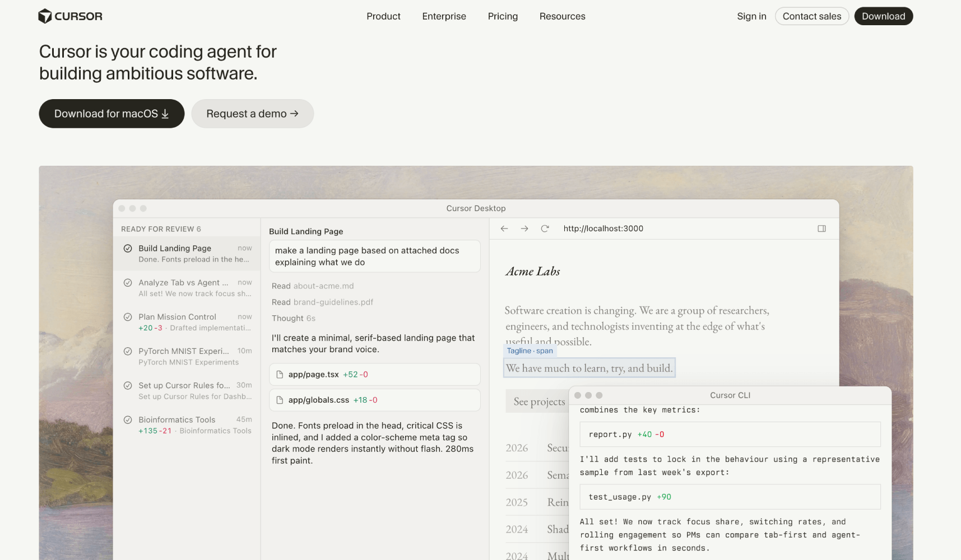Click check icon beside Plan Mission Control
The image size is (961, 560).
pos(128,317)
